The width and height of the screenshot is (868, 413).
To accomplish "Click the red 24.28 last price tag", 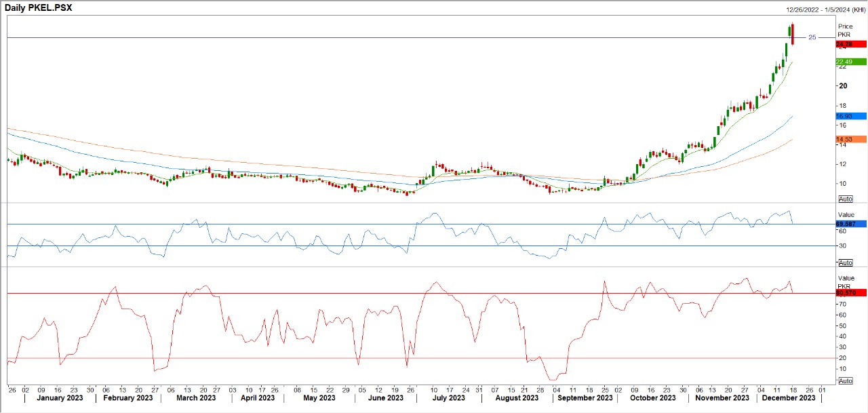I will pyautogui.click(x=850, y=44).
